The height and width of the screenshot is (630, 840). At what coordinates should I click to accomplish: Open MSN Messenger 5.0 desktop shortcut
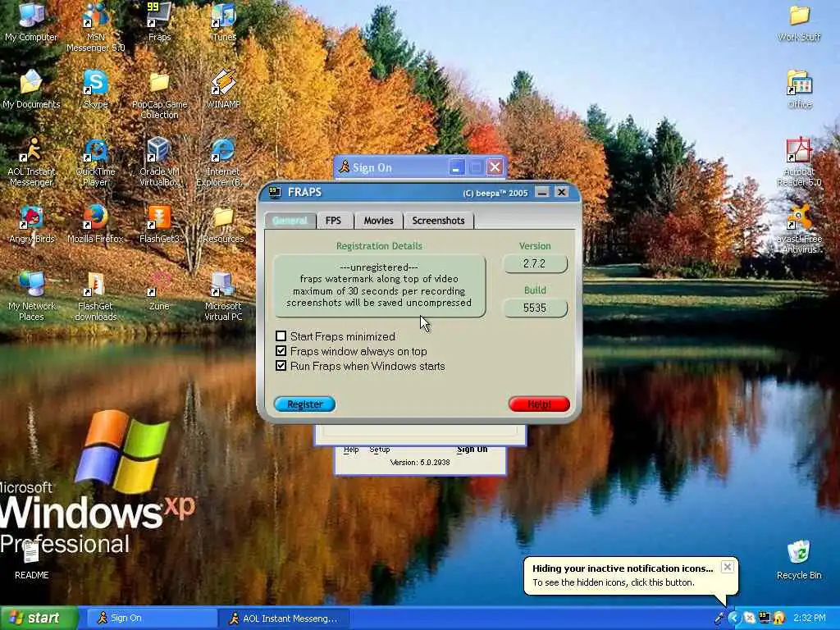[95, 27]
